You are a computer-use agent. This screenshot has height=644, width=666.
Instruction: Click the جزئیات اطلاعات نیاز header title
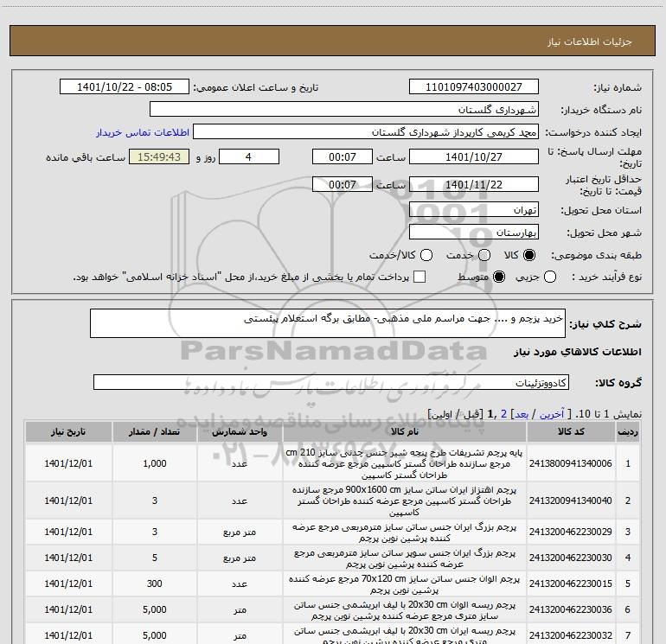click(590, 41)
